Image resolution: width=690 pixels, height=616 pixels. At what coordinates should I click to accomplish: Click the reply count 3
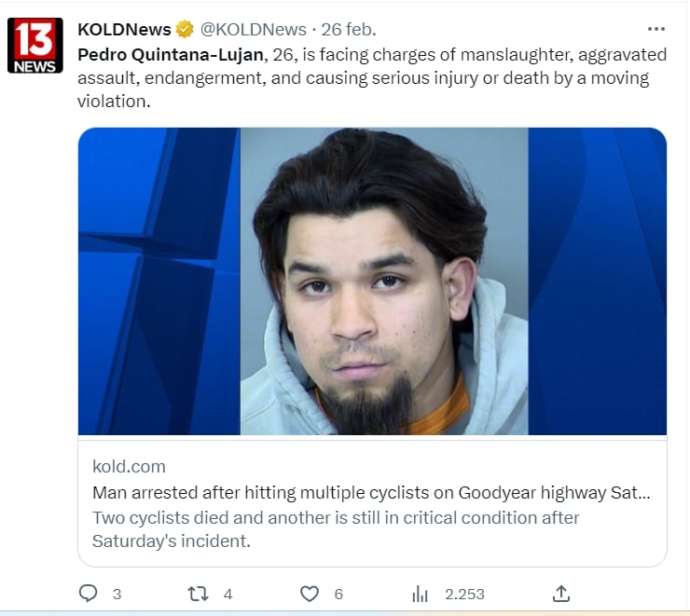pos(117,595)
